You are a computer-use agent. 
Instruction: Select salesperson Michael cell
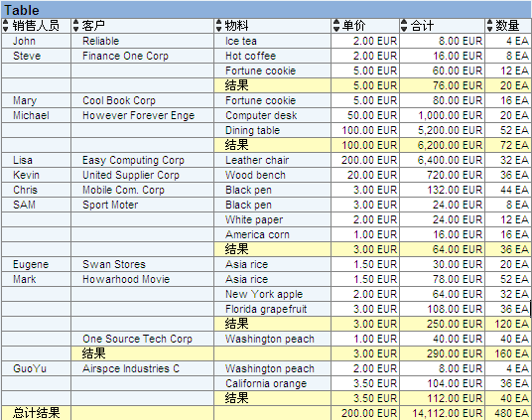click(x=37, y=115)
